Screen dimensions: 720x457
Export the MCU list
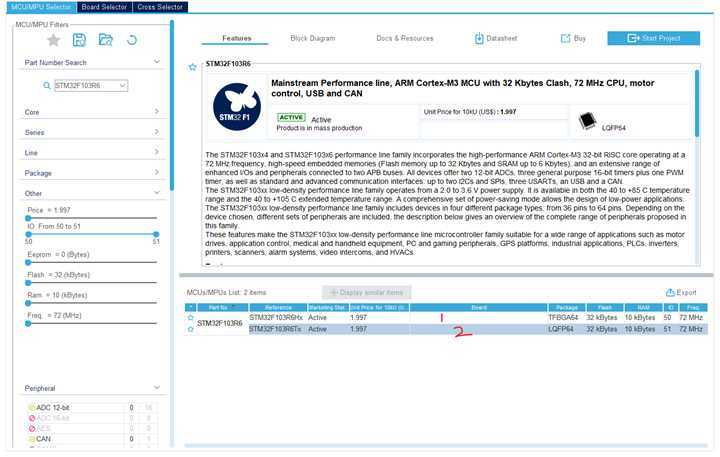(x=681, y=293)
